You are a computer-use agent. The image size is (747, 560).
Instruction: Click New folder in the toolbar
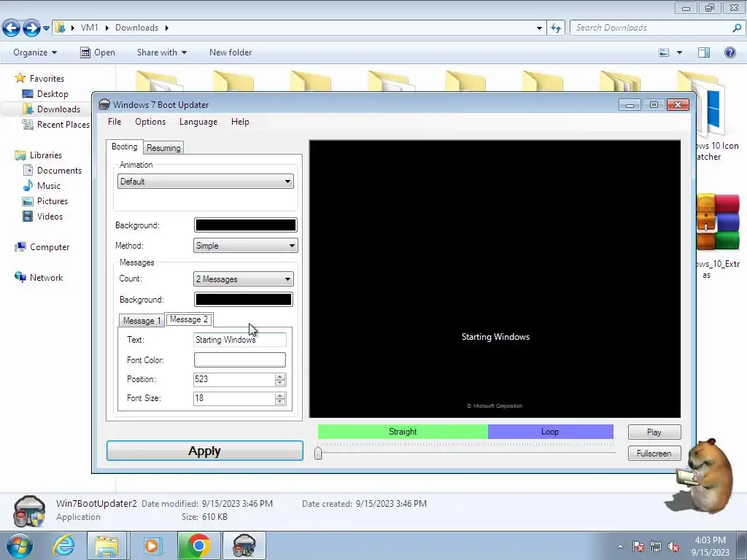[231, 52]
